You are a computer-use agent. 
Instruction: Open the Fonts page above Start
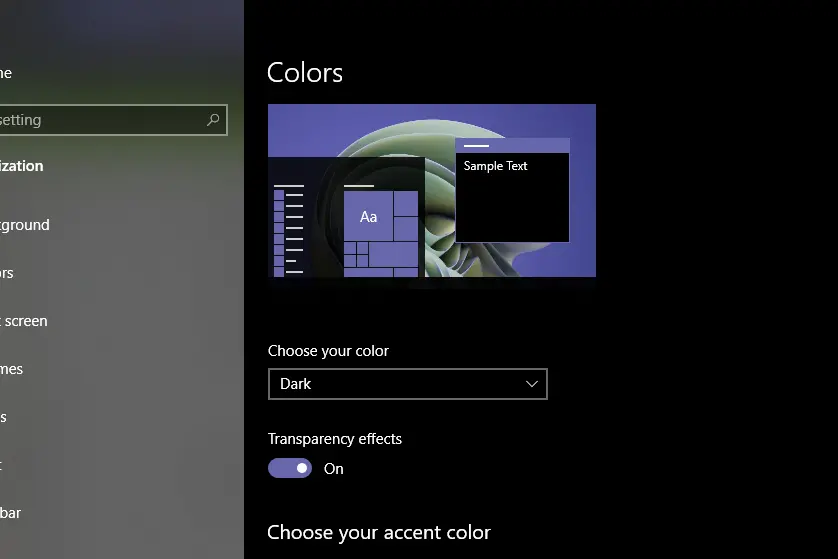click(4, 417)
